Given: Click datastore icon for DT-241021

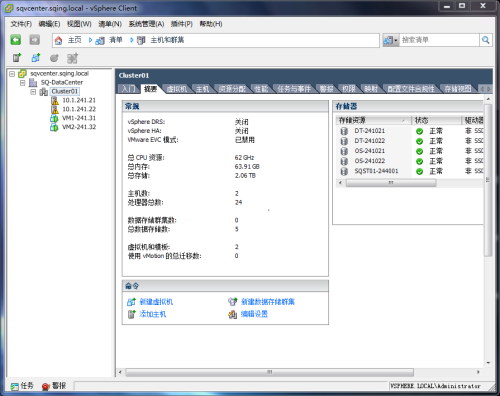Looking at the screenshot, I should [344, 131].
